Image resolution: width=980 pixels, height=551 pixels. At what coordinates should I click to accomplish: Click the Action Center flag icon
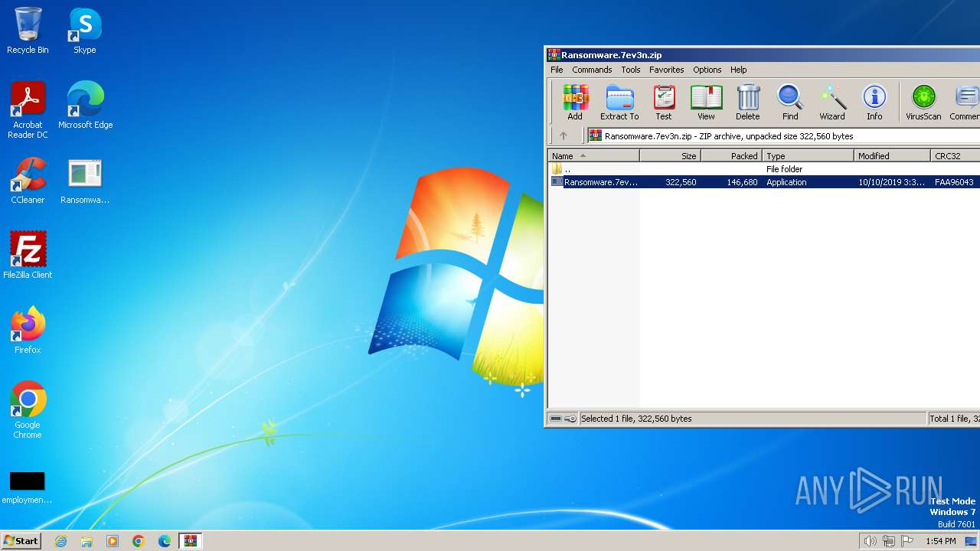coord(907,541)
